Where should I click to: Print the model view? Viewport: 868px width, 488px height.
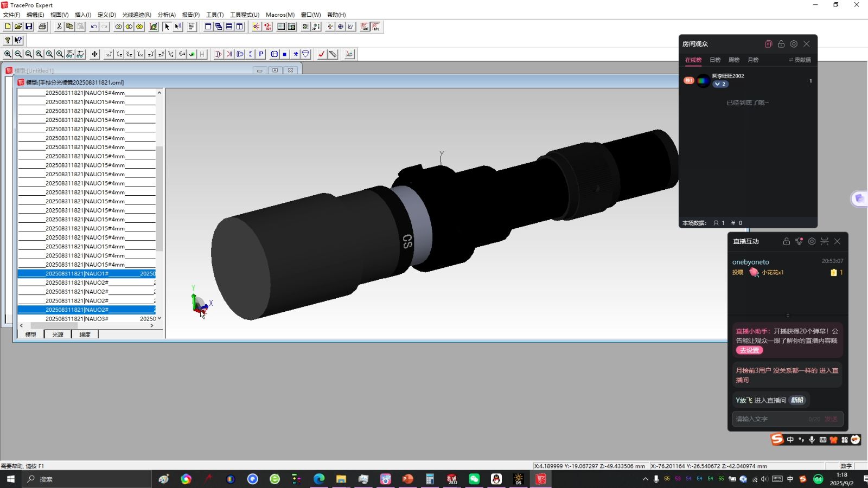[42, 27]
